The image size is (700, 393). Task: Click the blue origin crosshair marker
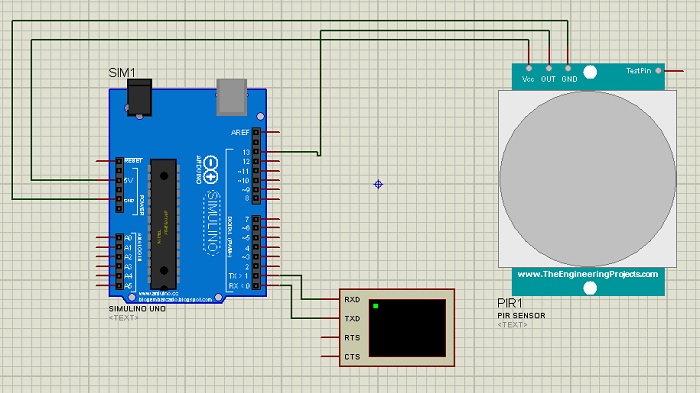(378, 184)
